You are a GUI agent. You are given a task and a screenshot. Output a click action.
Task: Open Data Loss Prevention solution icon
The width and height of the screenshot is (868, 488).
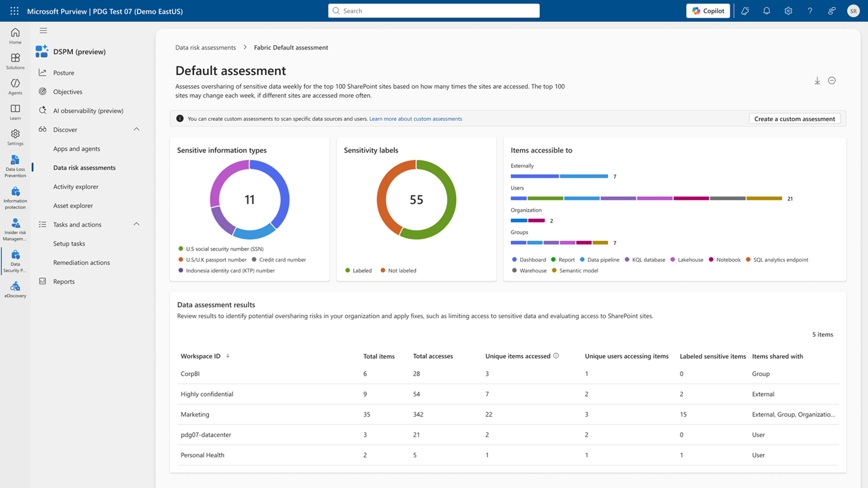pos(15,165)
